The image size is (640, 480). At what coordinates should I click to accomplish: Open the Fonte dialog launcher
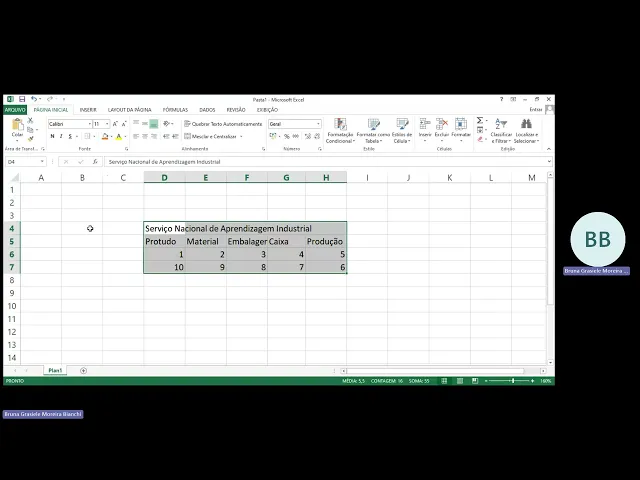click(127, 149)
